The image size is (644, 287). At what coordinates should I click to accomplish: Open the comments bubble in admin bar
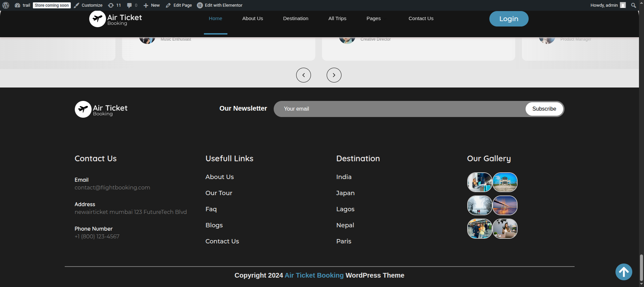tap(132, 5)
